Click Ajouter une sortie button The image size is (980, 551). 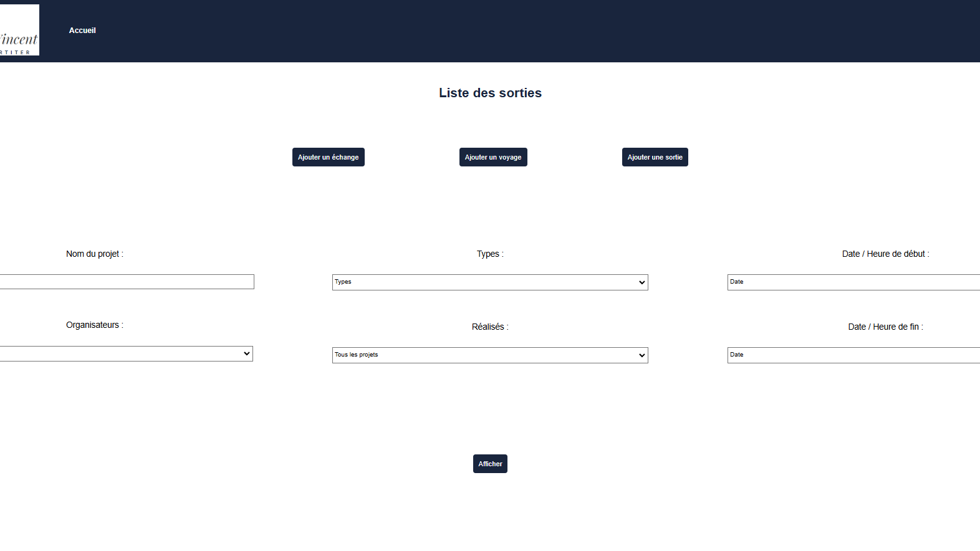[655, 157]
